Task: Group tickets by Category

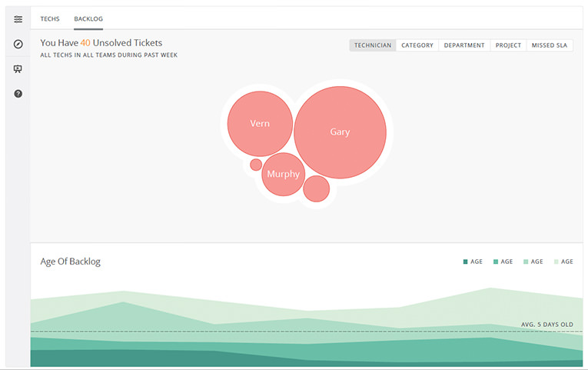Action: pos(417,45)
